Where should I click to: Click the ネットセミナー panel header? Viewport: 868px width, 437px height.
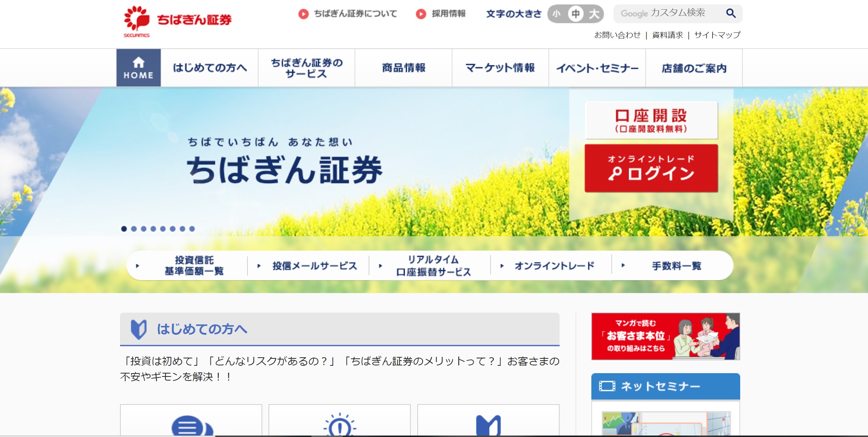[666, 386]
